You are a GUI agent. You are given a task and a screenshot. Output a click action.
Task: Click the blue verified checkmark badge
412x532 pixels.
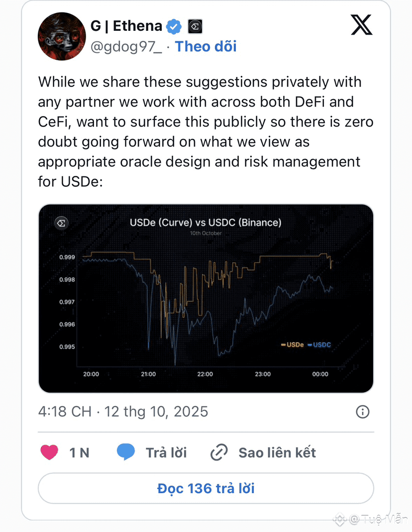(x=174, y=26)
